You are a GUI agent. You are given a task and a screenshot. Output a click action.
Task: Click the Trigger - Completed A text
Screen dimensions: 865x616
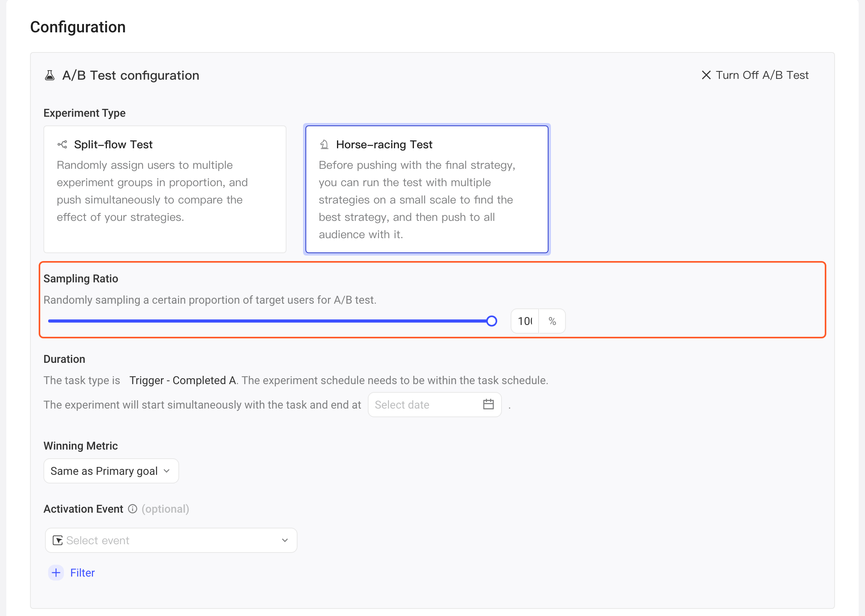pos(183,380)
